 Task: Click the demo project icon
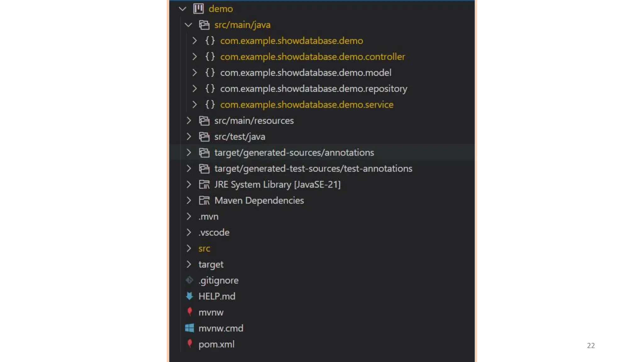198,8
